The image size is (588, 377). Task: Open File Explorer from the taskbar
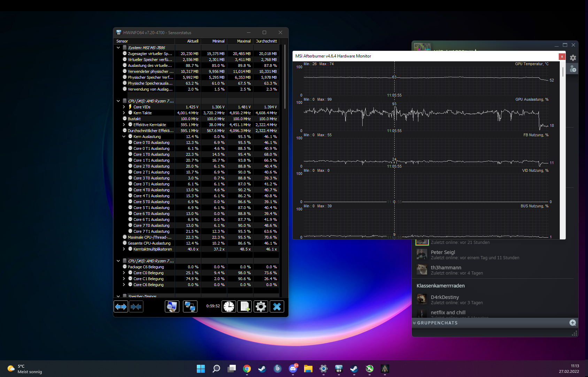point(308,369)
